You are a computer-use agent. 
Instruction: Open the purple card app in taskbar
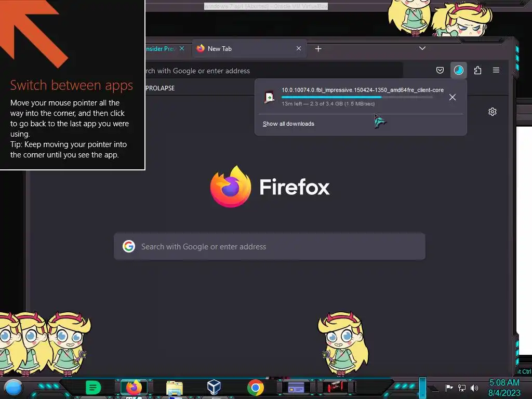296,387
